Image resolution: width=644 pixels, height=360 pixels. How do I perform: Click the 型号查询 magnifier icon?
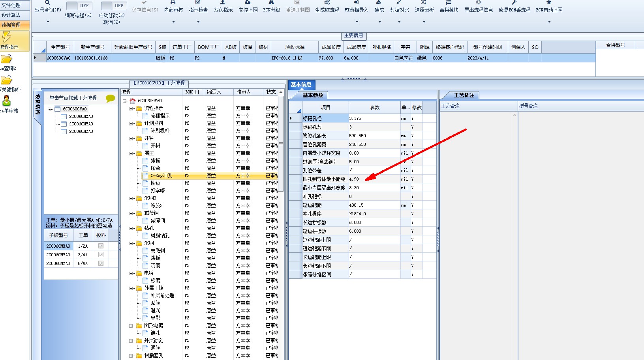coord(47,2)
